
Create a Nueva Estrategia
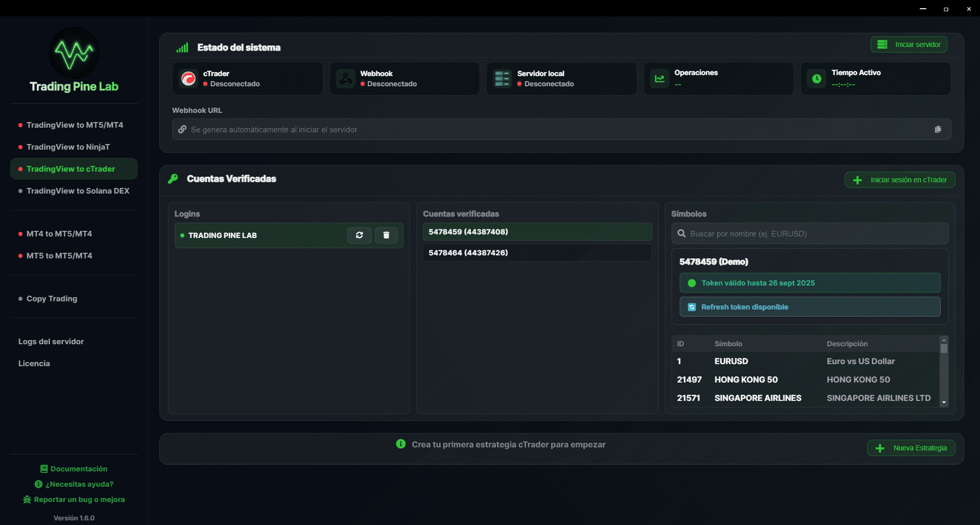[910, 448]
